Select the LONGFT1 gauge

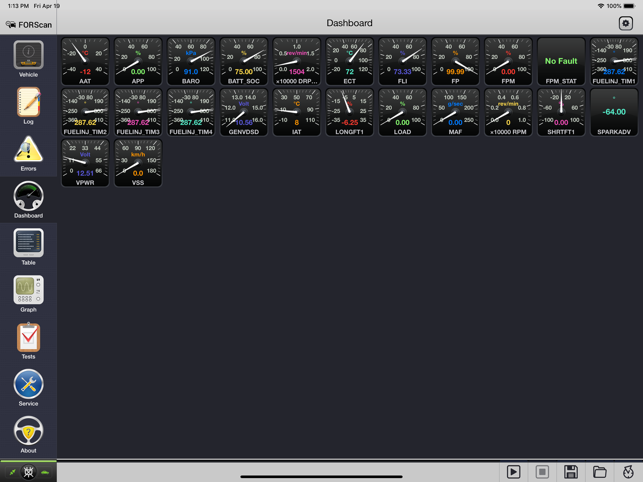coord(350,112)
